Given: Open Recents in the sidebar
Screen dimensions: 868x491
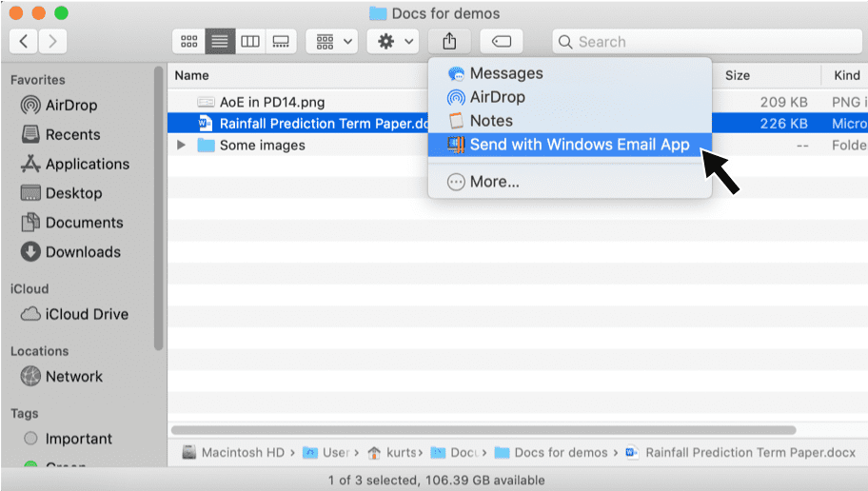Looking at the screenshot, I should click(x=61, y=134).
